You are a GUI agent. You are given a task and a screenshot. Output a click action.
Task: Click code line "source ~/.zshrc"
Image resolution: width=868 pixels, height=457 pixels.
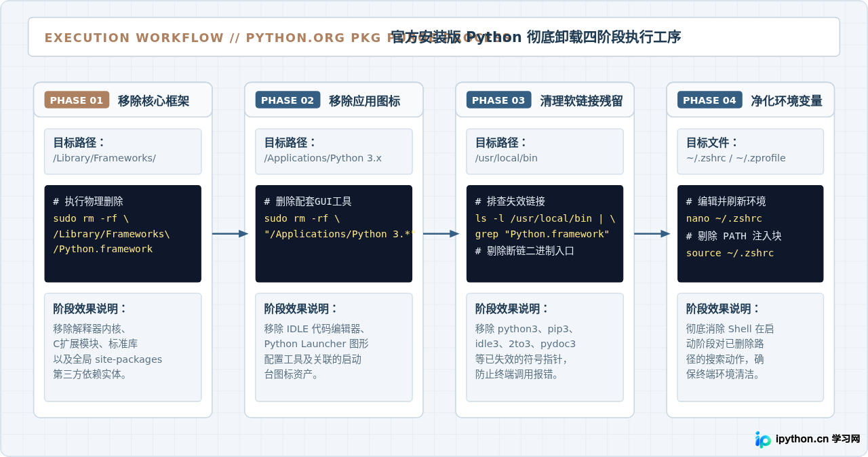click(730, 253)
